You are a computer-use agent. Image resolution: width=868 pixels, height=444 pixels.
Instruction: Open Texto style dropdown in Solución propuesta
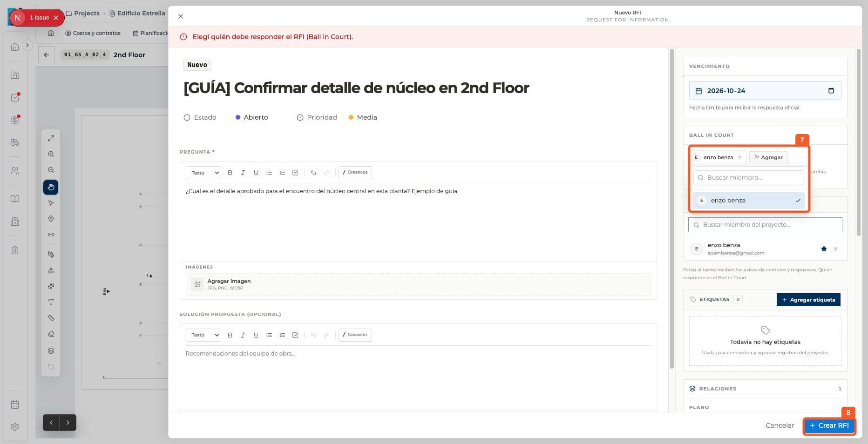click(x=203, y=335)
